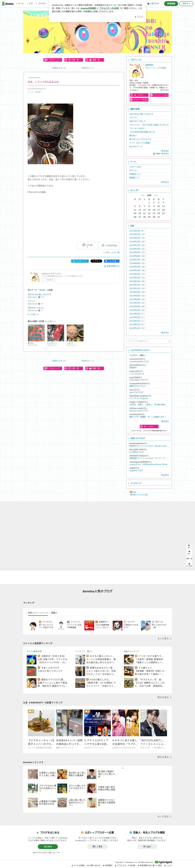Select 2015年03月 ( 8 ) monthly archive

point(137,231)
